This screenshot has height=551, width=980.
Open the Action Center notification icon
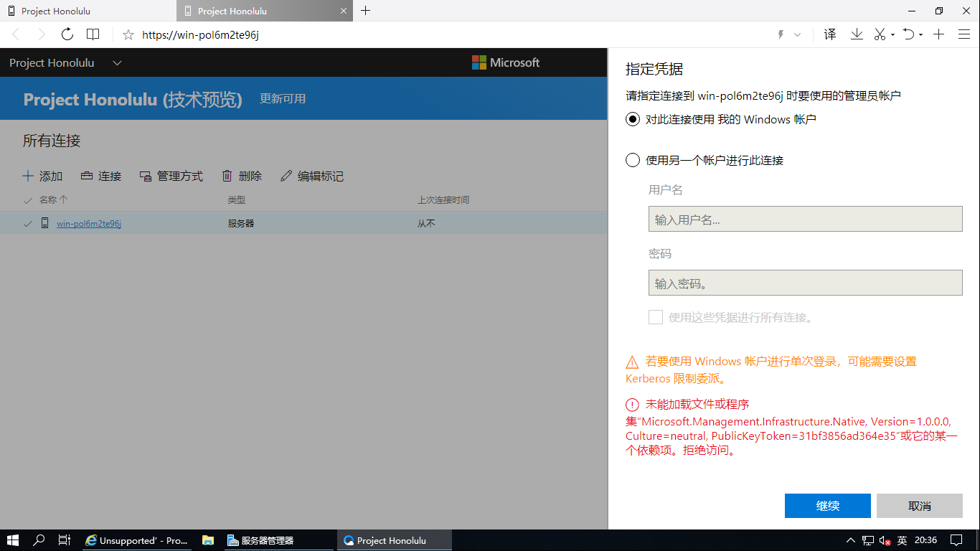(x=956, y=540)
